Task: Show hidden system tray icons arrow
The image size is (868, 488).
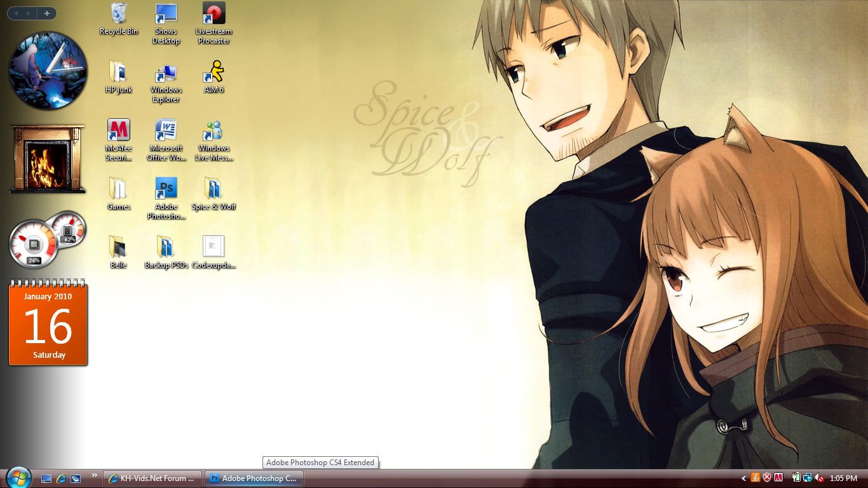Action: point(743,478)
